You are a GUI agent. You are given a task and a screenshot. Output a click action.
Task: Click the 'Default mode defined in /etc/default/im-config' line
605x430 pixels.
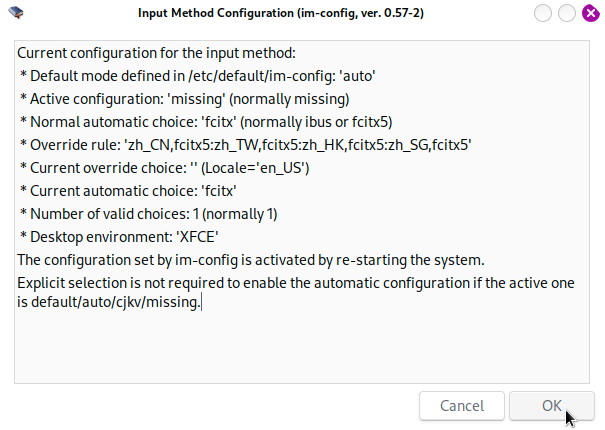(x=198, y=76)
